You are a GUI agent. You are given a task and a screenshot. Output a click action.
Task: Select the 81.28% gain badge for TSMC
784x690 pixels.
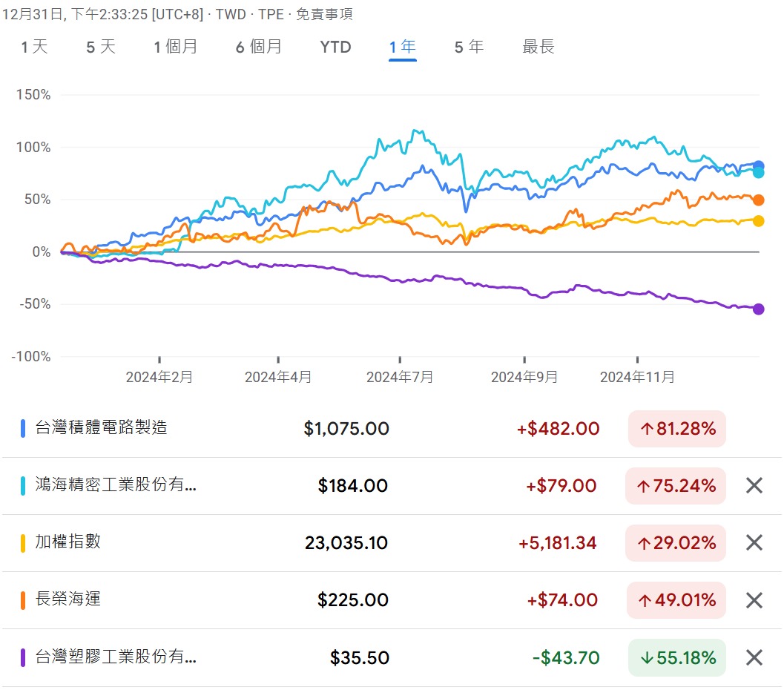click(x=676, y=429)
